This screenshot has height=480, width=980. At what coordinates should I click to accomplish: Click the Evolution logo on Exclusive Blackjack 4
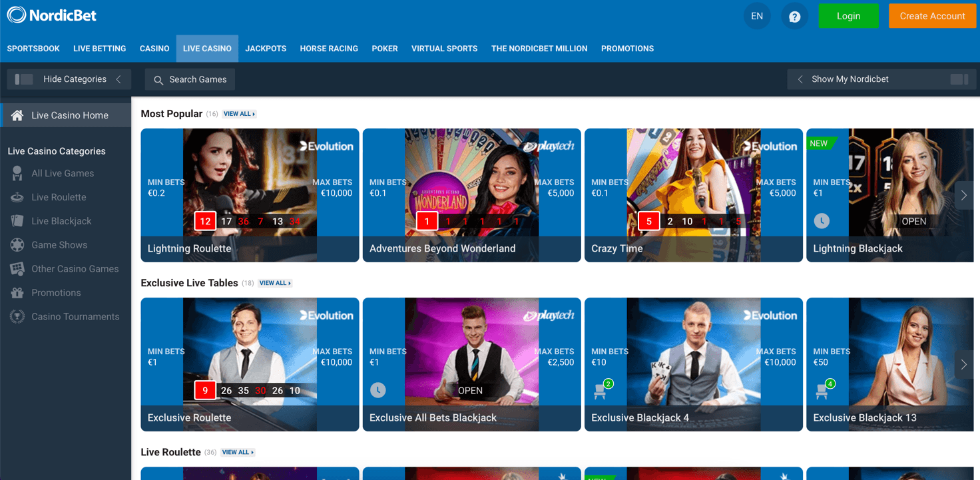pos(770,315)
